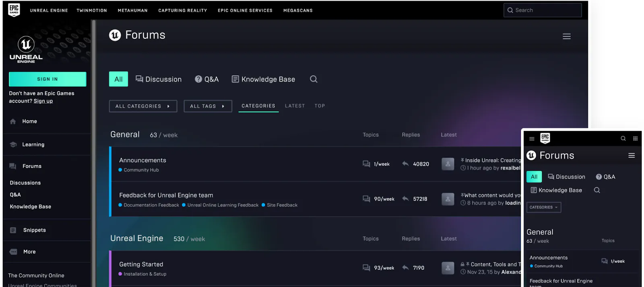Switch filter to Q&A

[207, 79]
